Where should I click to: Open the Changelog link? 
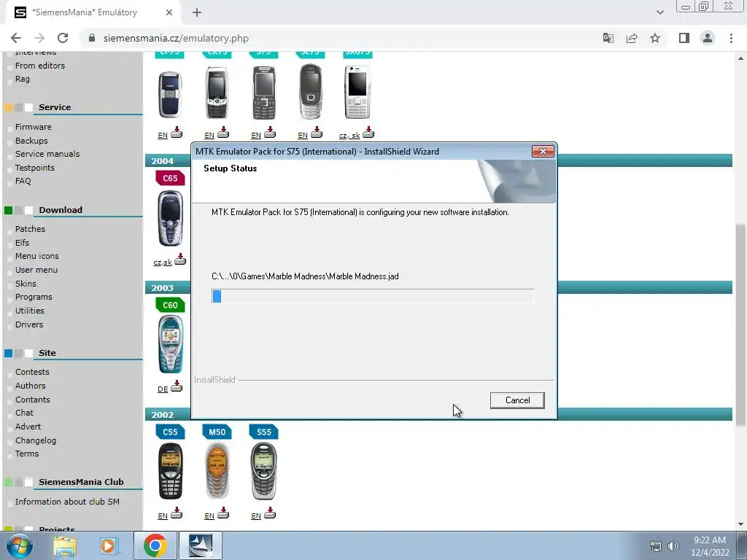tap(36, 440)
